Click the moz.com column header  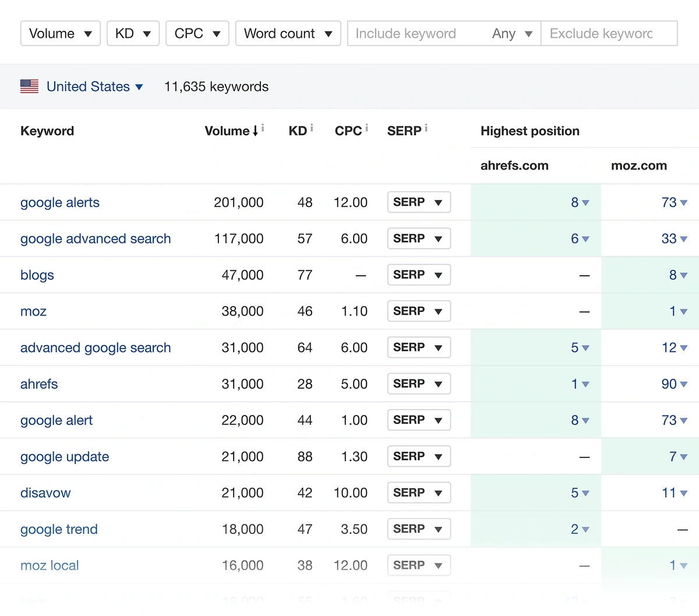(639, 166)
